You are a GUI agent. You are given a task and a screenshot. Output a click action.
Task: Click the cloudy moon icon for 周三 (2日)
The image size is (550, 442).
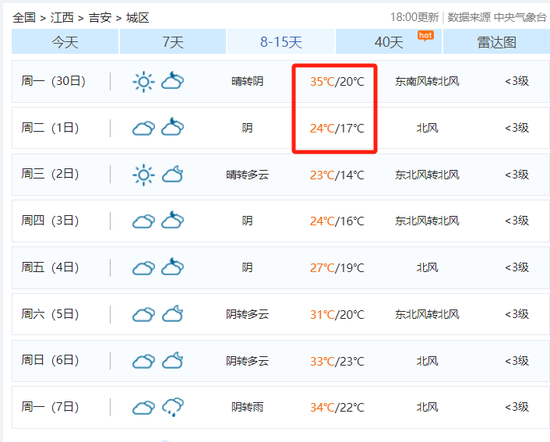173,174
